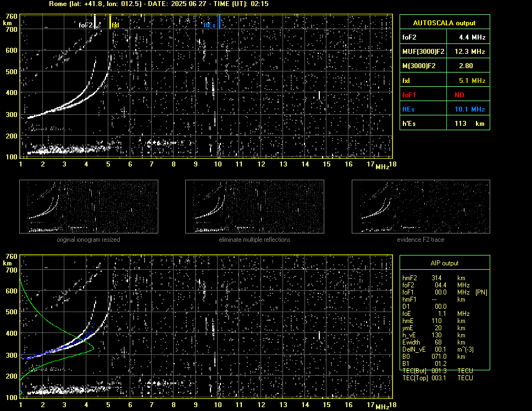Select the TEC[Top] 003.1 TECU row
532x411 pixels.
tap(438, 378)
